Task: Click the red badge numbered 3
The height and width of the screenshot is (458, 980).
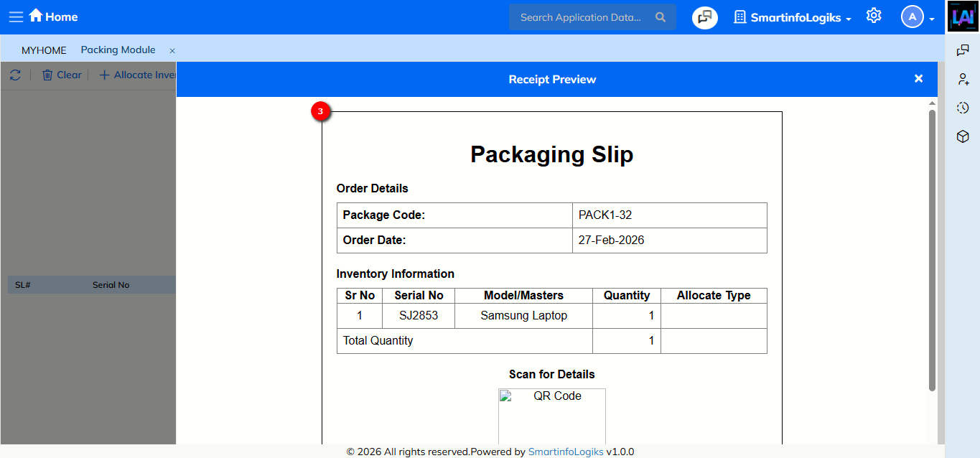Action: tap(320, 111)
